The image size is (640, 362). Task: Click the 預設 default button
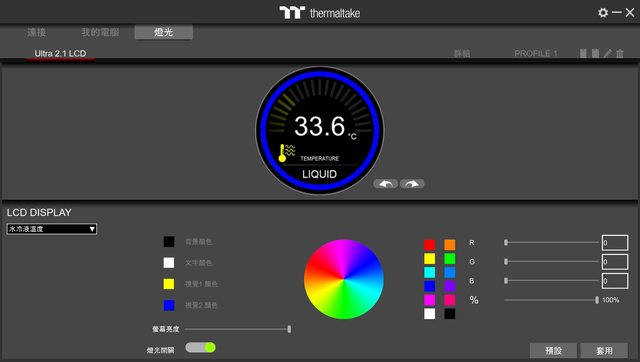coord(553,351)
